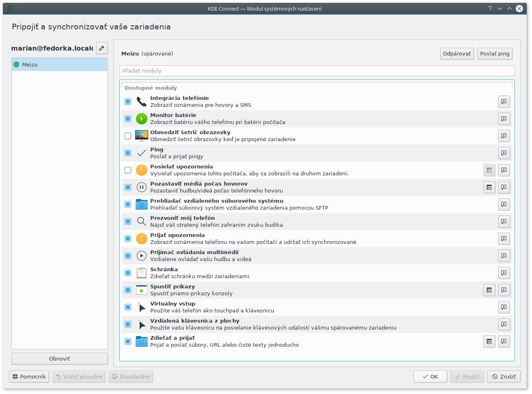Image resolution: width=532 pixels, height=394 pixels.
Task: Enable Posielať upozornenia checkbox
Action: pos(128,170)
